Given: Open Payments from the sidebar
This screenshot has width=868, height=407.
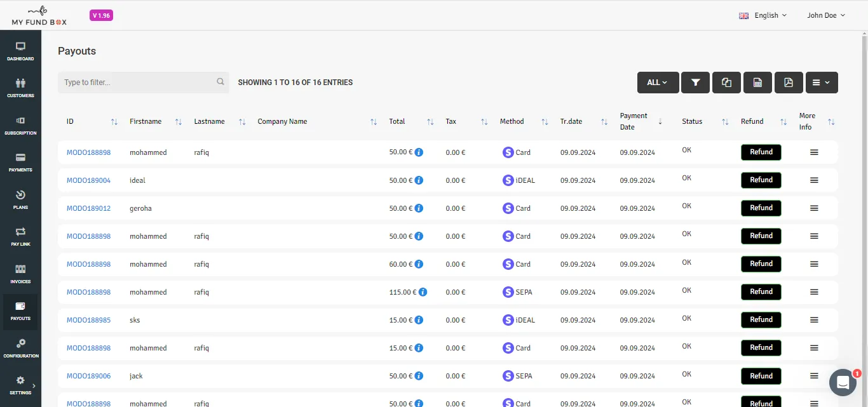Looking at the screenshot, I should coord(20,163).
